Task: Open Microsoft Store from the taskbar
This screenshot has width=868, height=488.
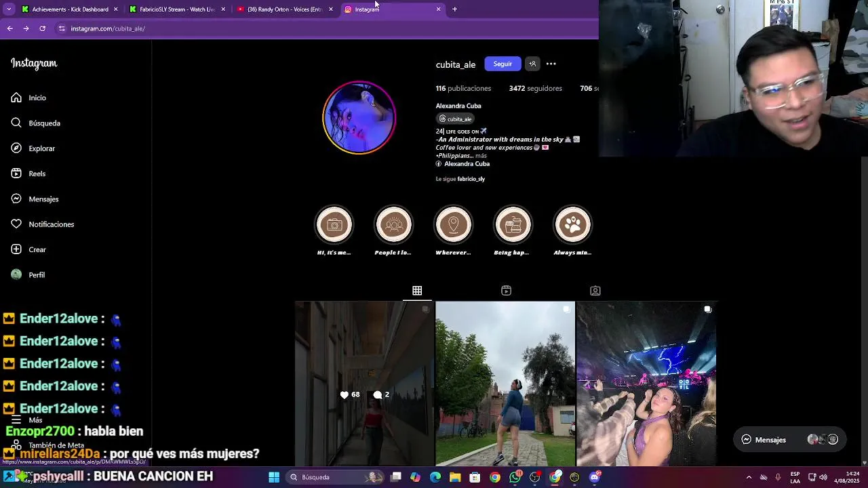Action: (475, 477)
